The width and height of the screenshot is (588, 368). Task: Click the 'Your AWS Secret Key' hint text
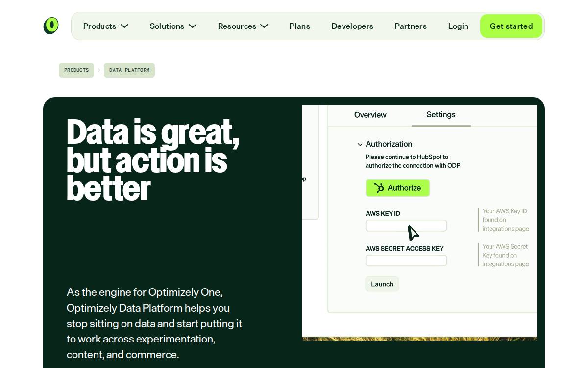click(x=505, y=255)
